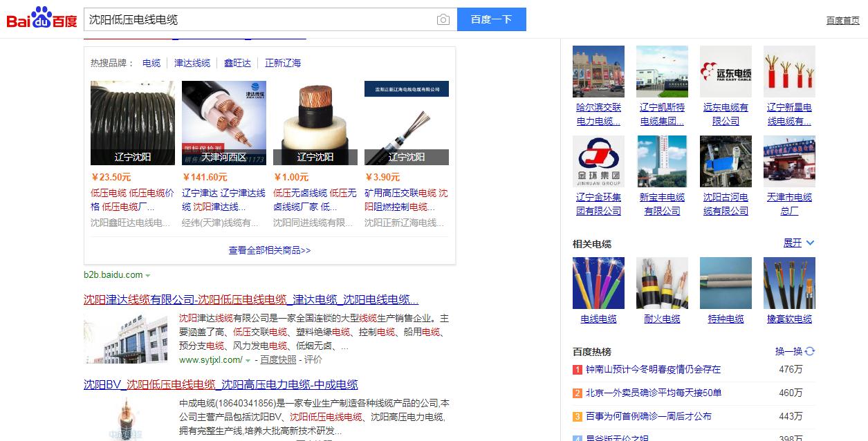The height and width of the screenshot is (441, 868).
Task: Open 电线电缆 related text link
Action: [599, 319]
